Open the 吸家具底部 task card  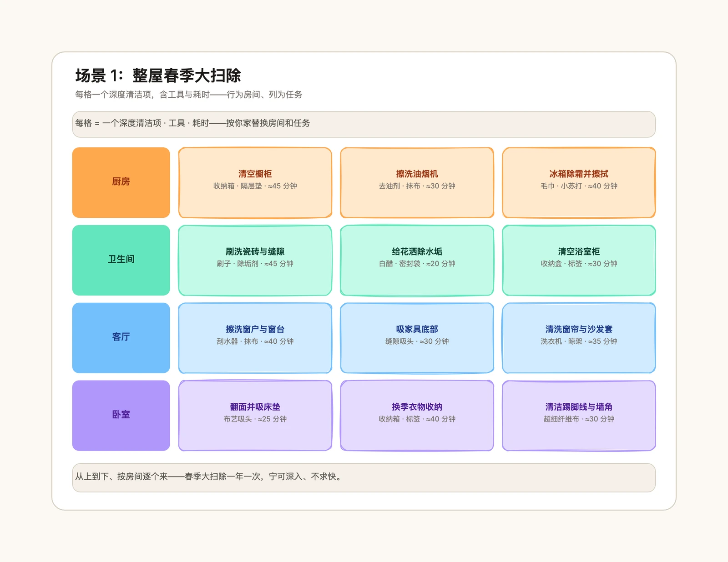(x=417, y=338)
